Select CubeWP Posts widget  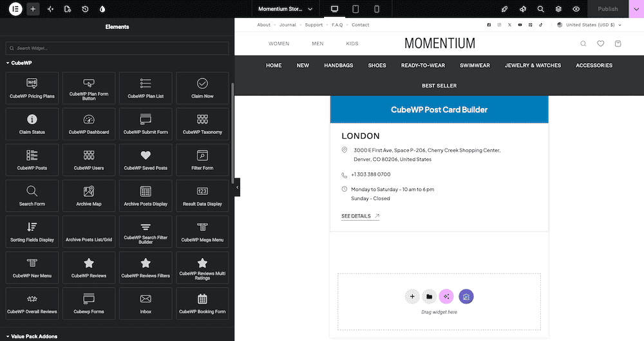click(32, 160)
